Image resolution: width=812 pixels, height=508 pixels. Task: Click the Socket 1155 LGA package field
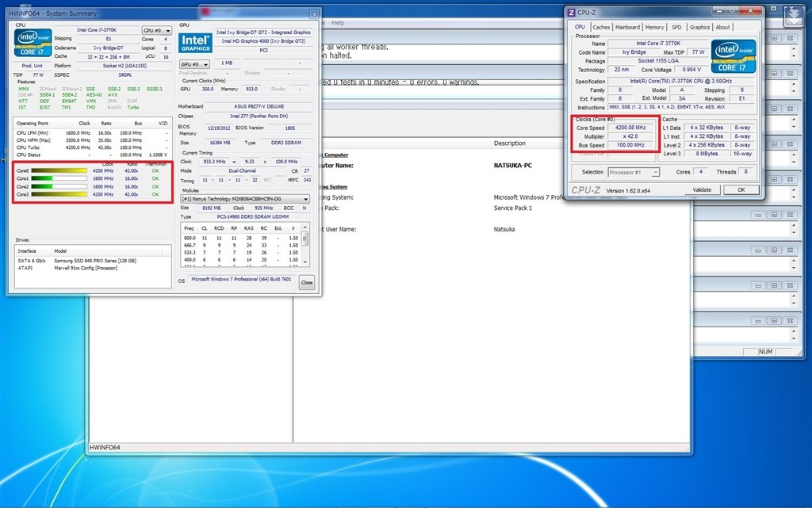point(657,60)
